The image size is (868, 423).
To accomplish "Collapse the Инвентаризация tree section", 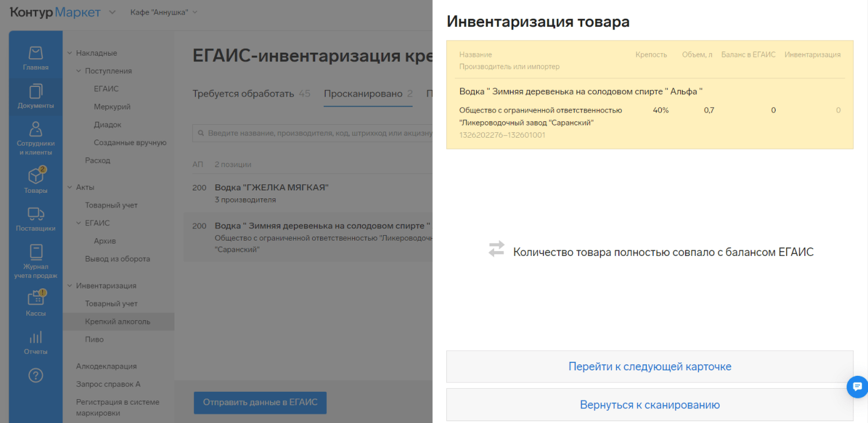I will (70, 286).
